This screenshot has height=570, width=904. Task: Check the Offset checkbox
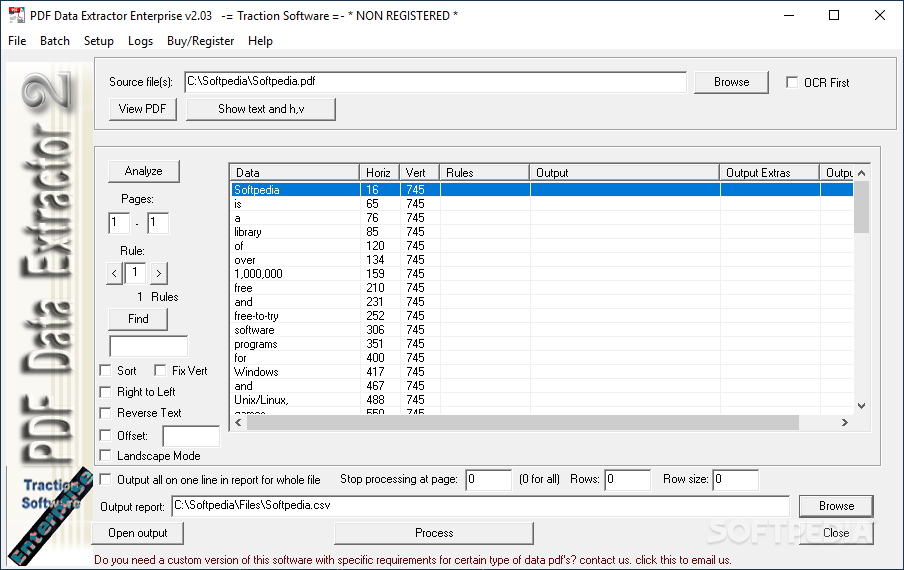point(106,435)
